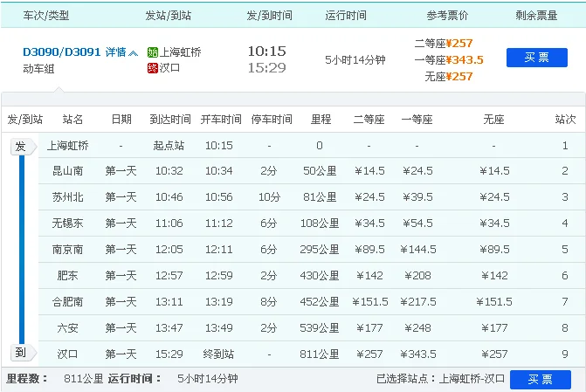This screenshot has width=586, height=392.
Task: Click the 到达时间 header in the detail table
Action: click(x=170, y=120)
